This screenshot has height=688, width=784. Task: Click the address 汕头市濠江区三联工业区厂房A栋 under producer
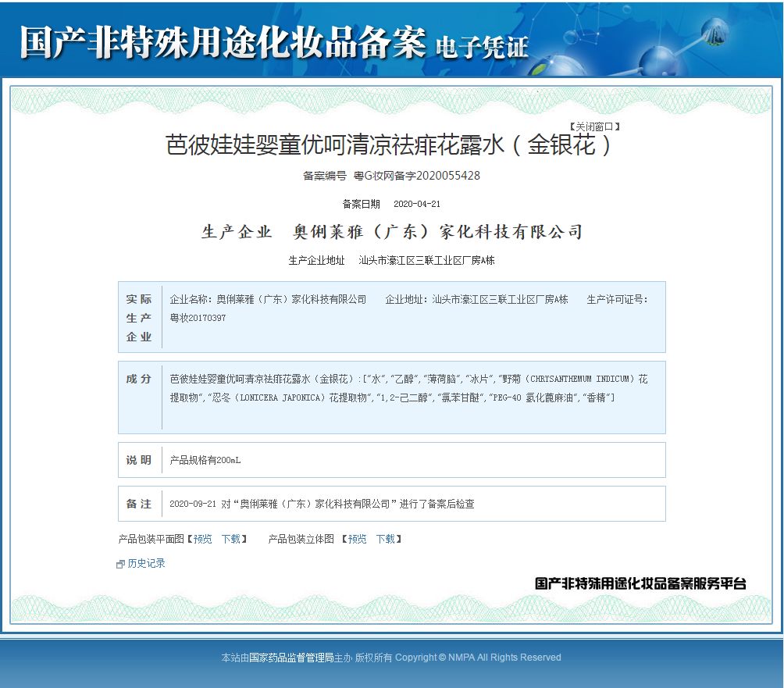(426, 261)
